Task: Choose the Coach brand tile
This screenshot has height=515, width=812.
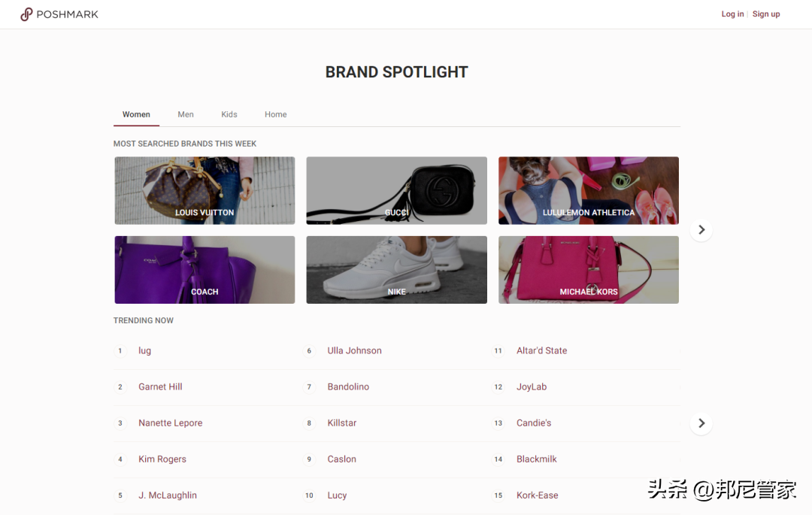Action: (x=205, y=270)
